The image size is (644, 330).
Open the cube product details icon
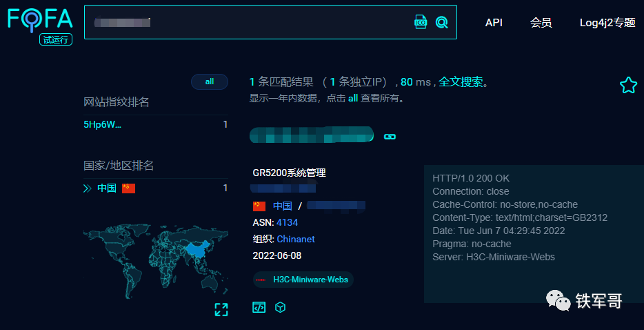pos(280,307)
